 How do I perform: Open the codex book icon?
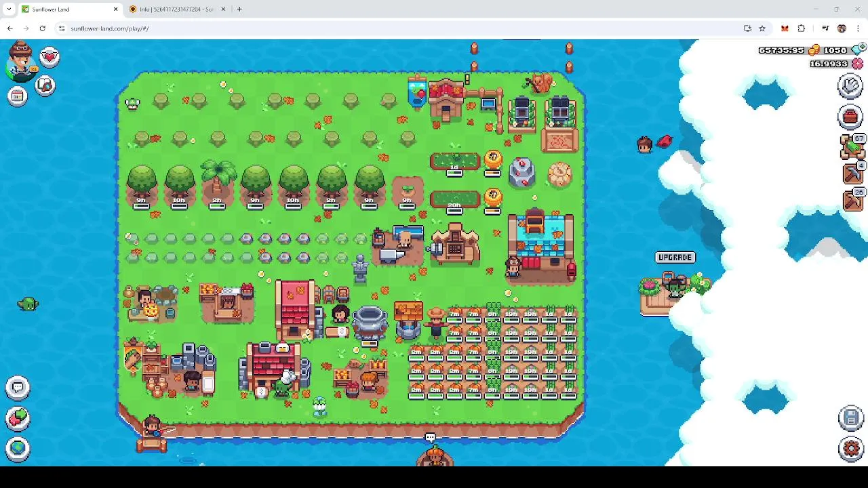(x=45, y=85)
